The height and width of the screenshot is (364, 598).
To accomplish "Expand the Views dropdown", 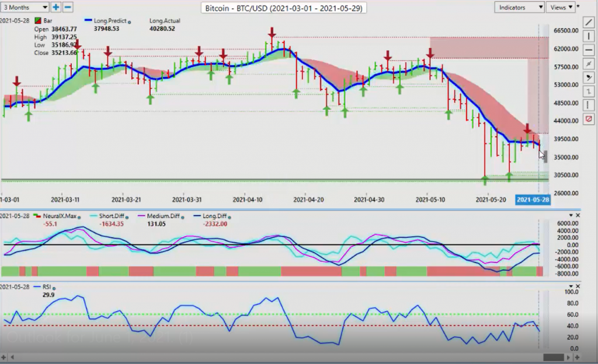I will [561, 7].
